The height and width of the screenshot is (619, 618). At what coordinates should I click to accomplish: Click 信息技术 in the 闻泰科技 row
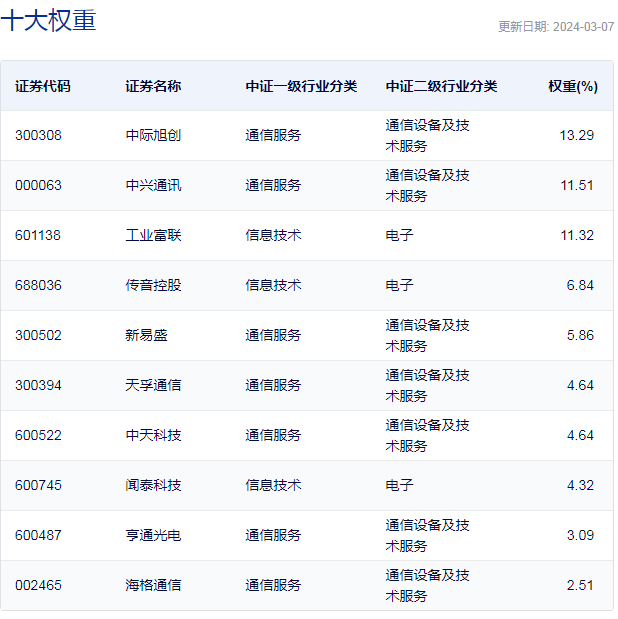tap(273, 485)
